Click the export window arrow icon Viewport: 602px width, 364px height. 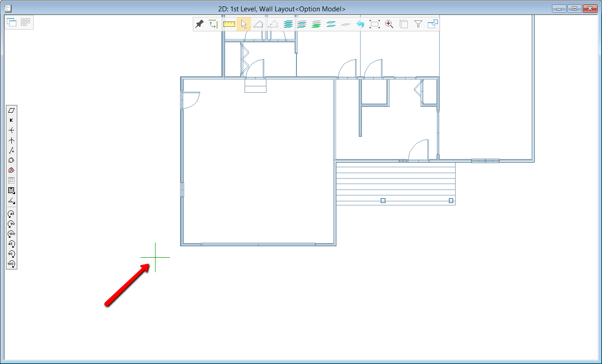(x=433, y=24)
